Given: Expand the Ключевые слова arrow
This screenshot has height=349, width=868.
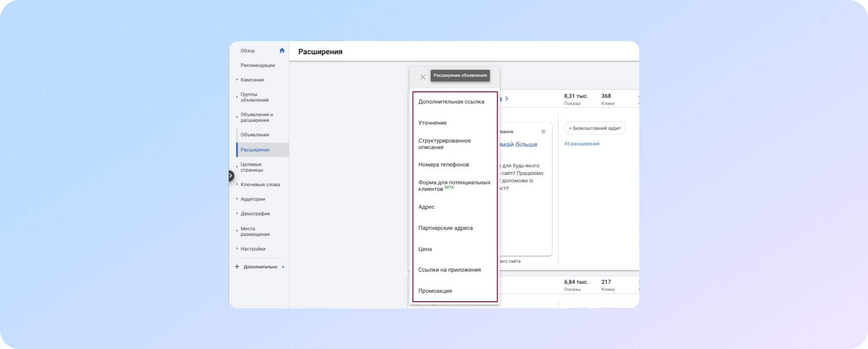Looking at the screenshot, I should (237, 184).
